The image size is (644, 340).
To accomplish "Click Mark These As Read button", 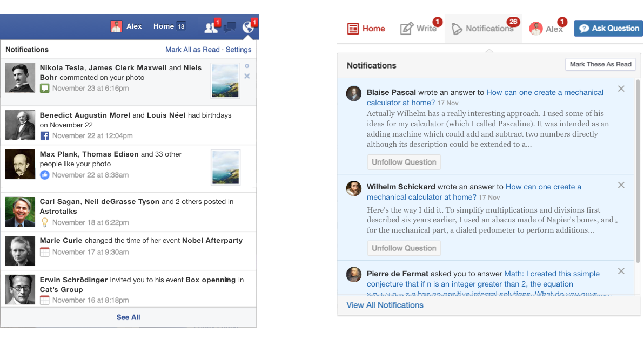I will [x=600, y=64].
